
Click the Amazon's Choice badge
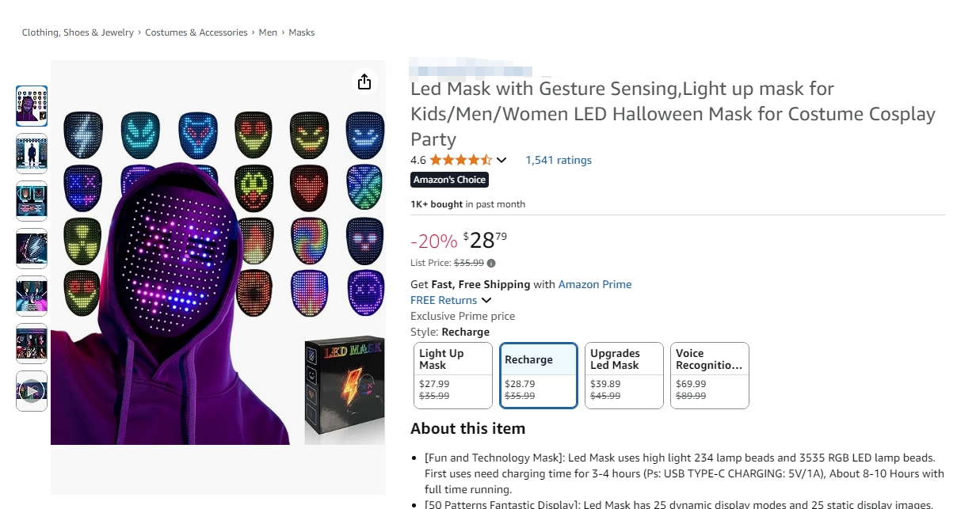coord(449,180)
